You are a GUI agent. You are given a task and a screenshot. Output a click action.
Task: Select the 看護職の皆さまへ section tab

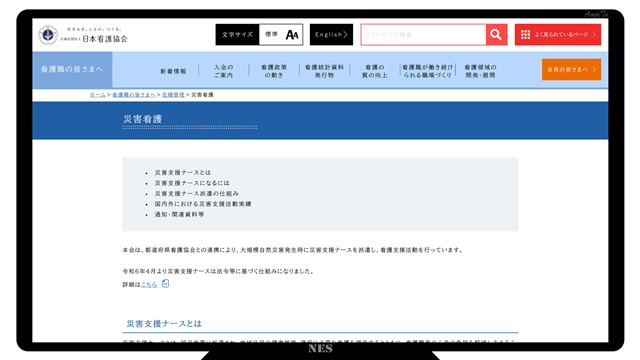click(72, 69)
